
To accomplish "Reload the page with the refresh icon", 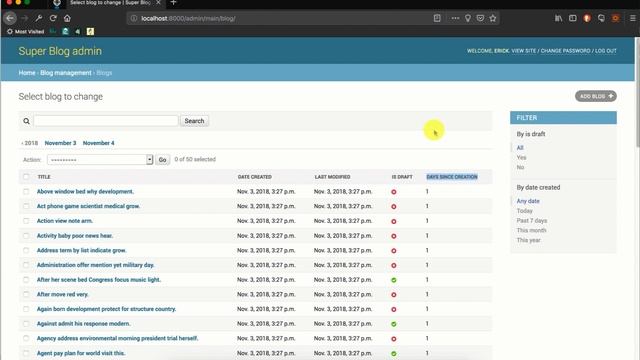I will pos(53,18).
